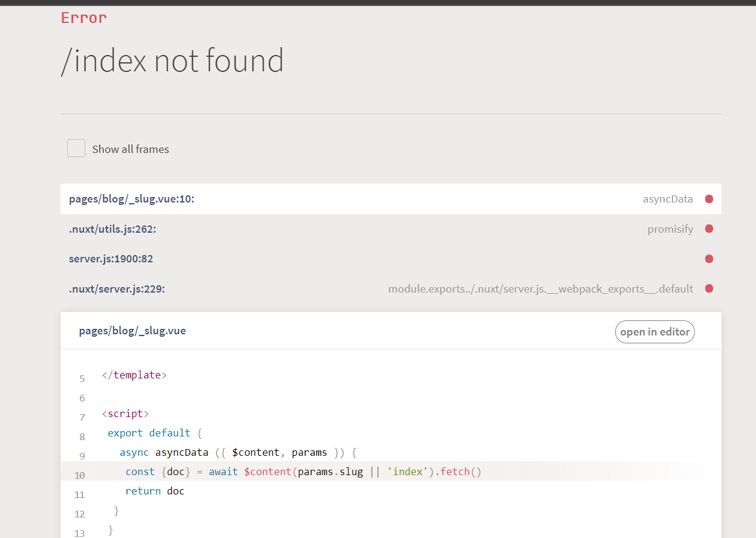Click the red dot beside promisify
This screenshot has height=538, width=756.
[709, 228]
